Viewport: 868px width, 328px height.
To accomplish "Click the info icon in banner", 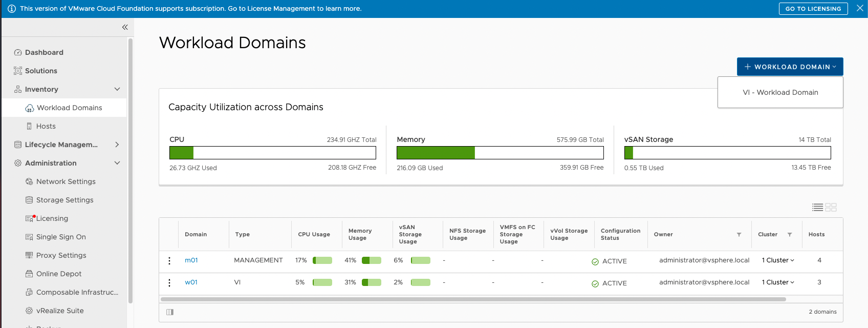I will (12, 9).
